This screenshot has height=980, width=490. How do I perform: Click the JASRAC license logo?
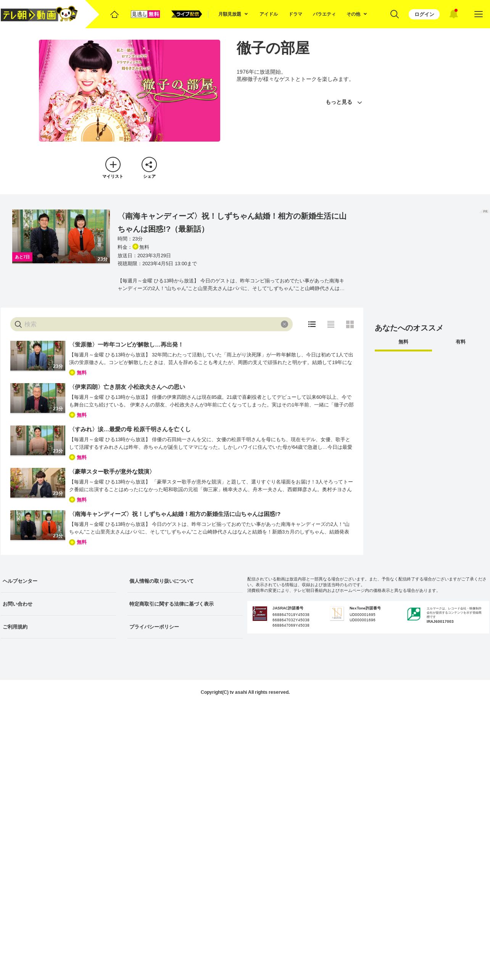(x=260, y=614)
